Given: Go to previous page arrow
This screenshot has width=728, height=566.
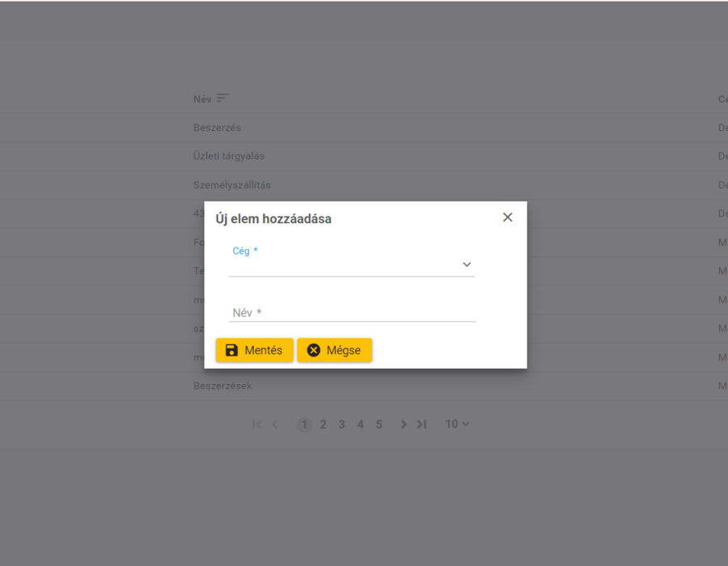Looking at the screenshot, I should click(x=275, y=424).
